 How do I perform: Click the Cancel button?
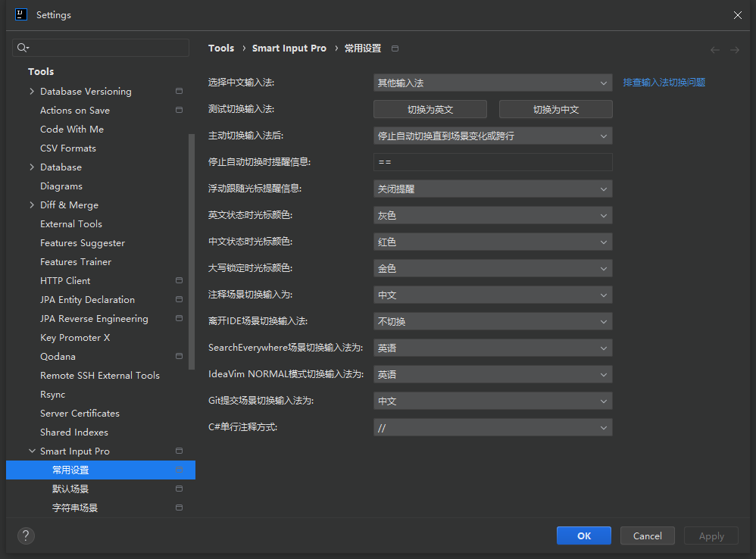click(x=648, y=536)
